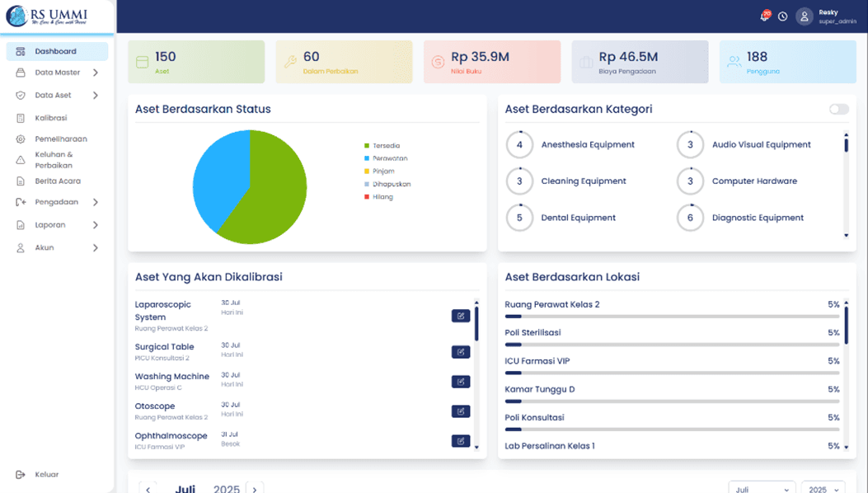
Task: Click the Ruang Perawat Kelas 2 progress bar
Action: coord(668,313)
